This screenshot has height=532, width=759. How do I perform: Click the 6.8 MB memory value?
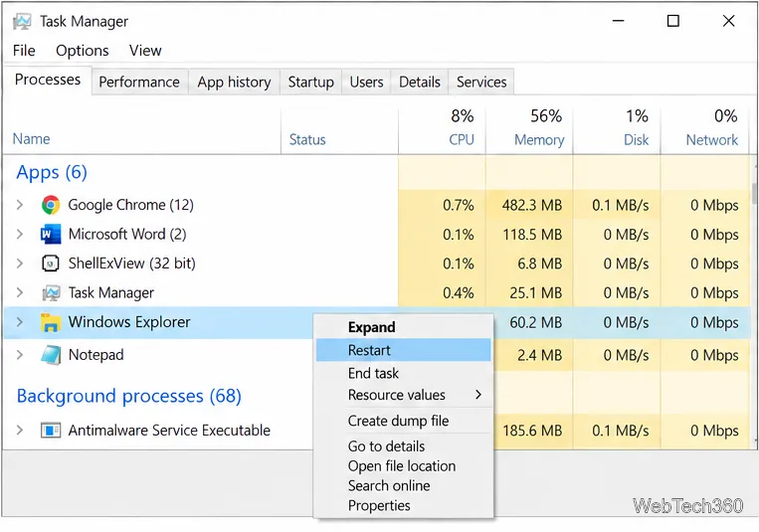(539, 264)
